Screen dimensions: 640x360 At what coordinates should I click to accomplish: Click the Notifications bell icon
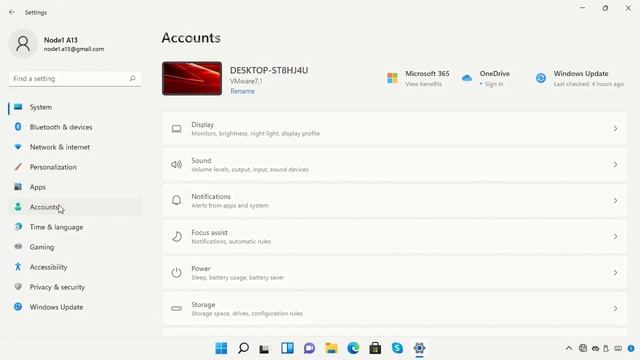click(176, 200)
